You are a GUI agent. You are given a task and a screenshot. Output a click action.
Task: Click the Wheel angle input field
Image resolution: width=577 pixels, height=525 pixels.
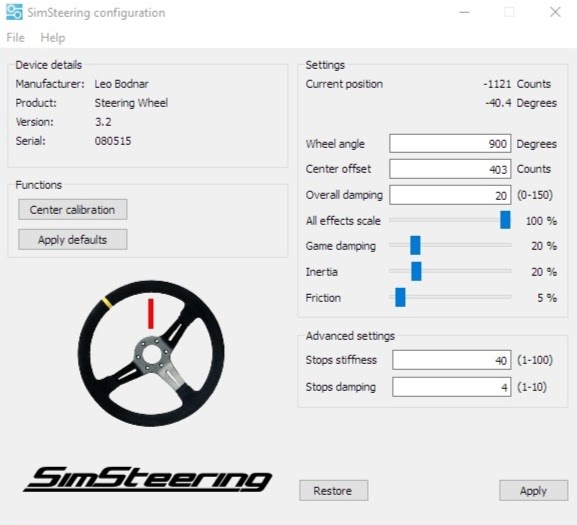click(450, 143)
